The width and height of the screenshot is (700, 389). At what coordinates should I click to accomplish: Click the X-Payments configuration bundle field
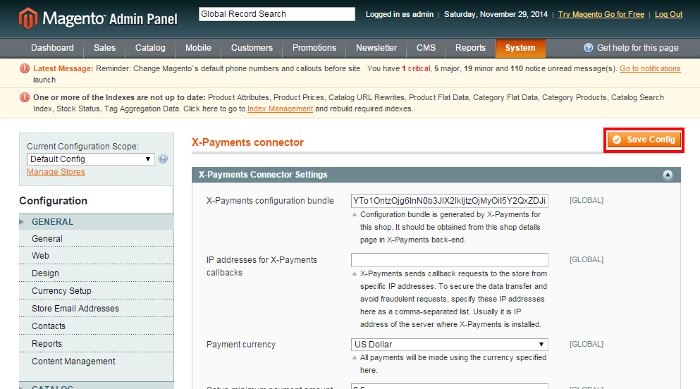point(450,201)
